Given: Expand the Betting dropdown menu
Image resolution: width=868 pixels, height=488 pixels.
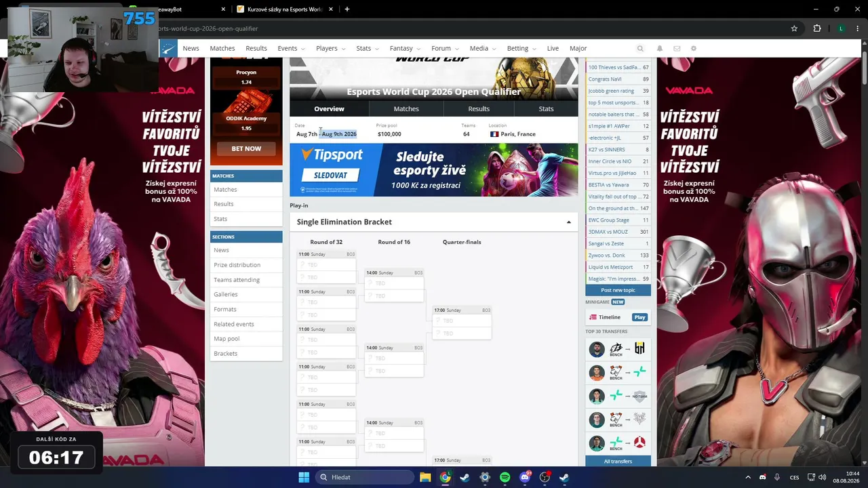Looking at the screenshot, I should point(521,49).
